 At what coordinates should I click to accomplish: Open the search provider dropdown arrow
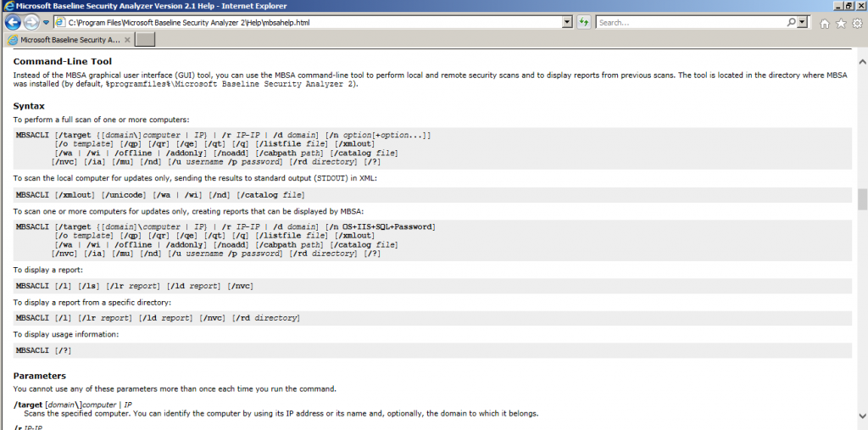pyautogui.click(x=804, y=23)
